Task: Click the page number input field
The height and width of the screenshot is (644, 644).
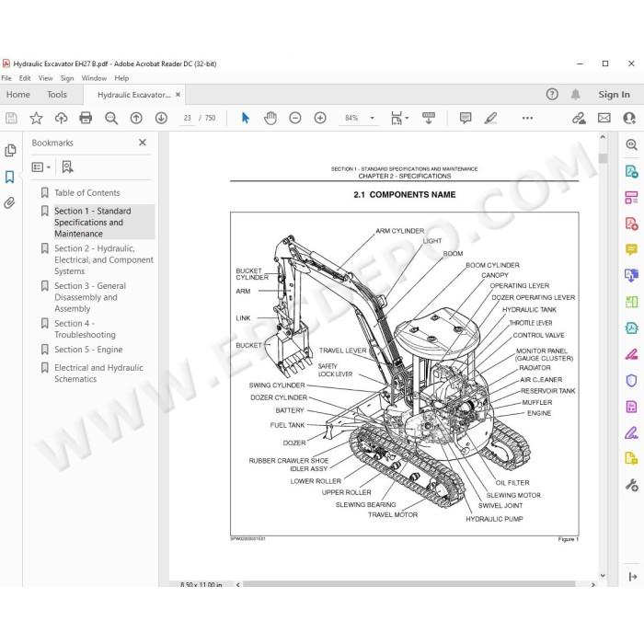Action: pos(188,119)
